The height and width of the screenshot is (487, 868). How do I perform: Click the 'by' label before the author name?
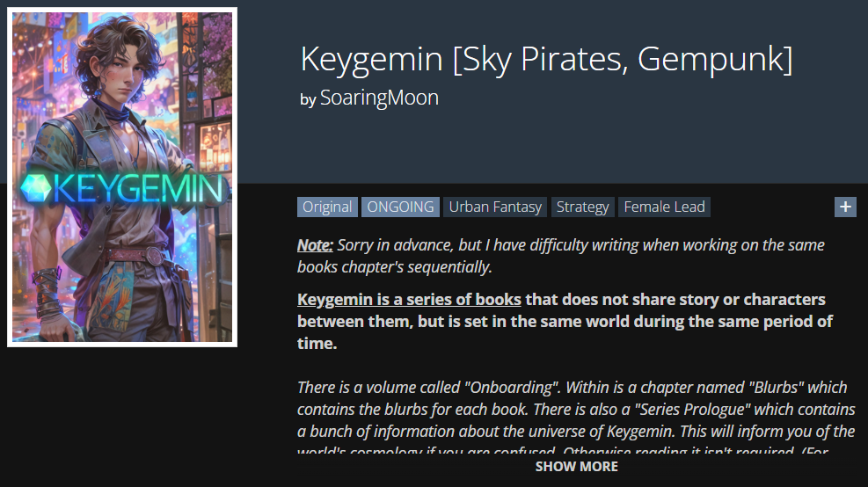[x=308, y=99]
